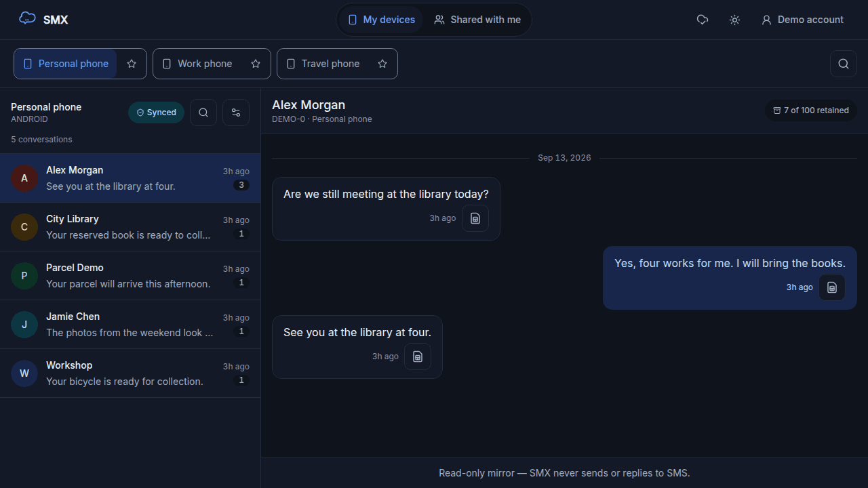Click the City Library avatar C
Screen dimensions: 868x488
pos(24,227)
